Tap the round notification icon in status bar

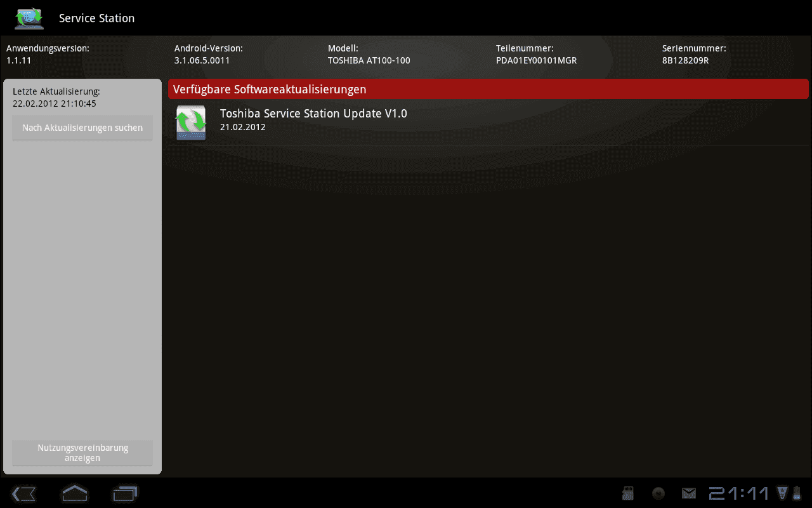coord(658,493)
